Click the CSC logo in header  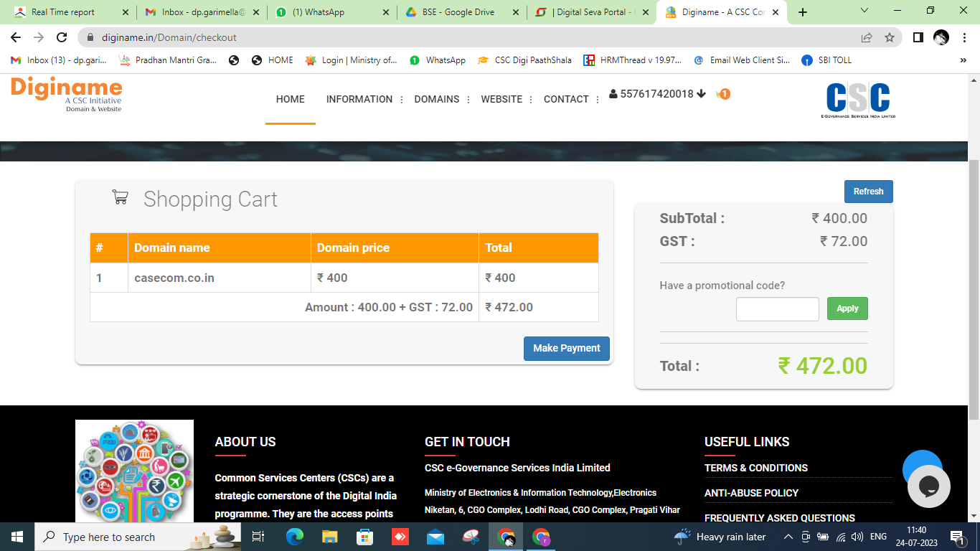858,100
